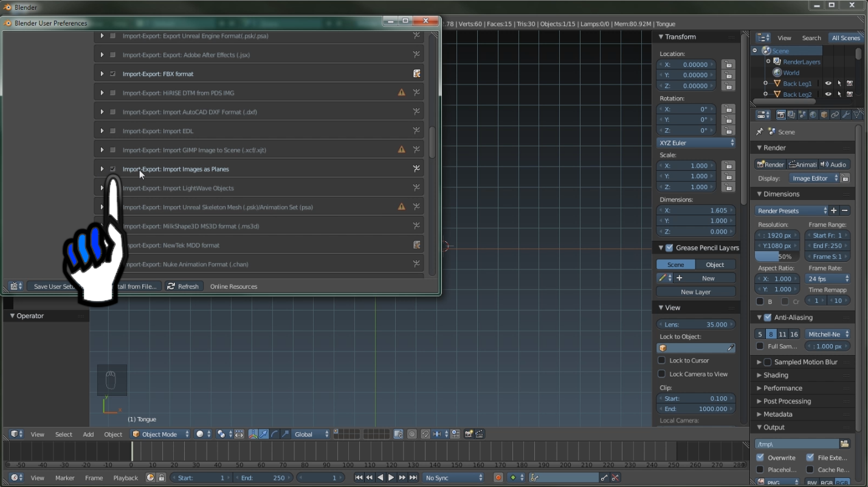Expand the Shading panel
Screen dimensions: 868x487
759,375
